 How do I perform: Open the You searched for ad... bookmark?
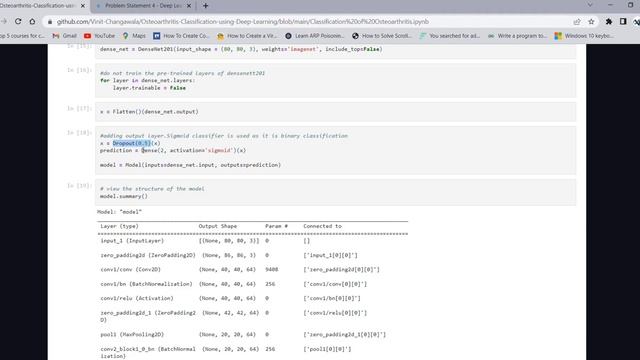tap(449, 36)
